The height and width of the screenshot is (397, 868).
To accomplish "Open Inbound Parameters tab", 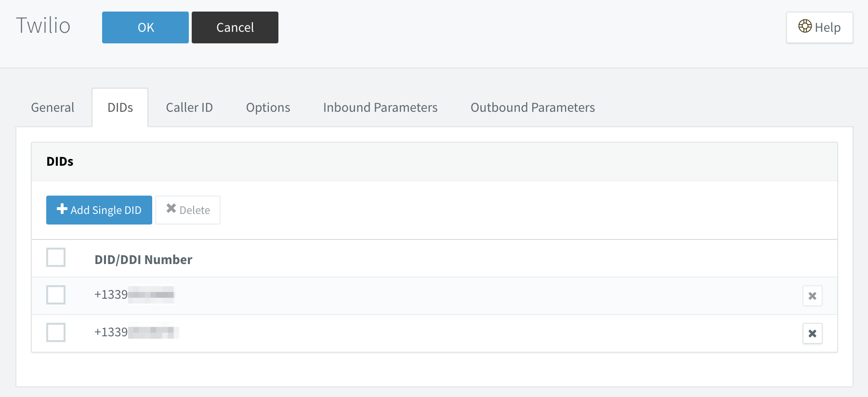I will (380, 107).
